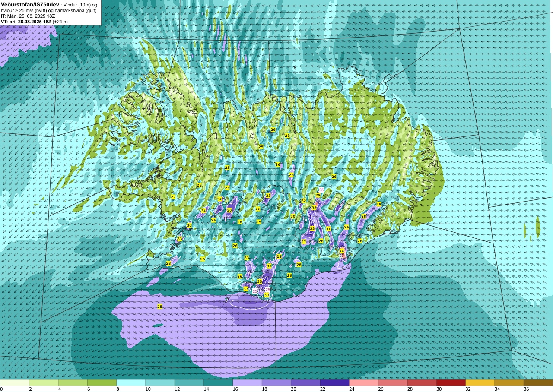Image resolution: width=553 pixels, height=392 pixels.
Task: Click the 0–2 m/s pale yellow legend swatch
Action: (x=15, y=383)
